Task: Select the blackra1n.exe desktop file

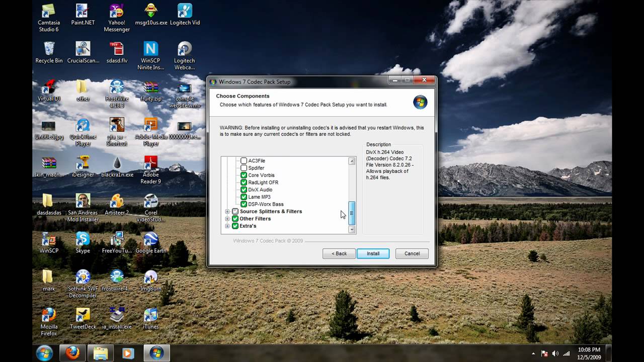Action: [117, 166]
